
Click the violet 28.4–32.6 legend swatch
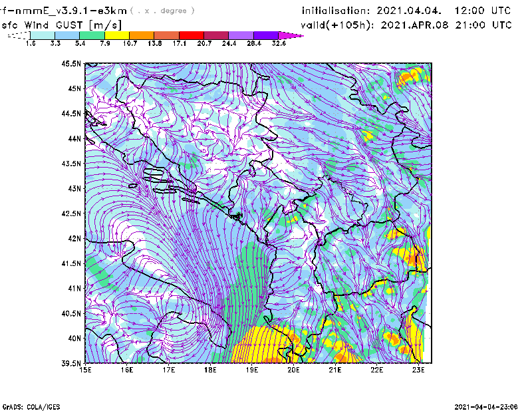pos(266,35)
